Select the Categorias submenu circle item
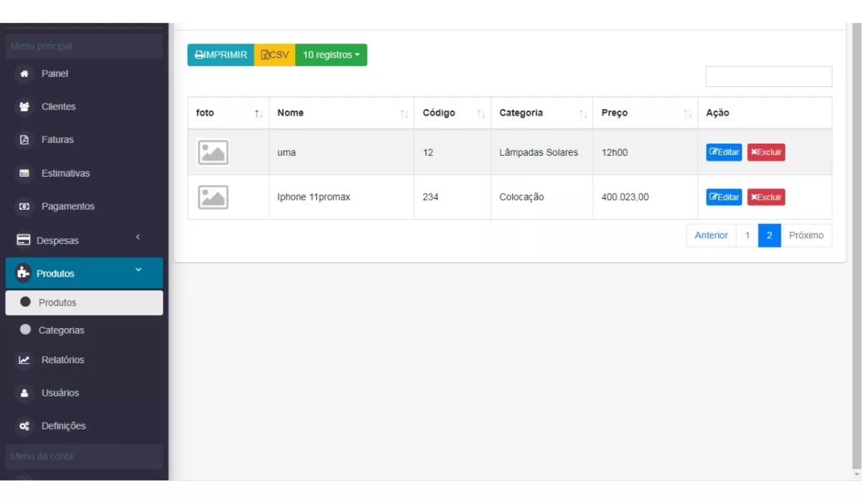 coord(26,330)
